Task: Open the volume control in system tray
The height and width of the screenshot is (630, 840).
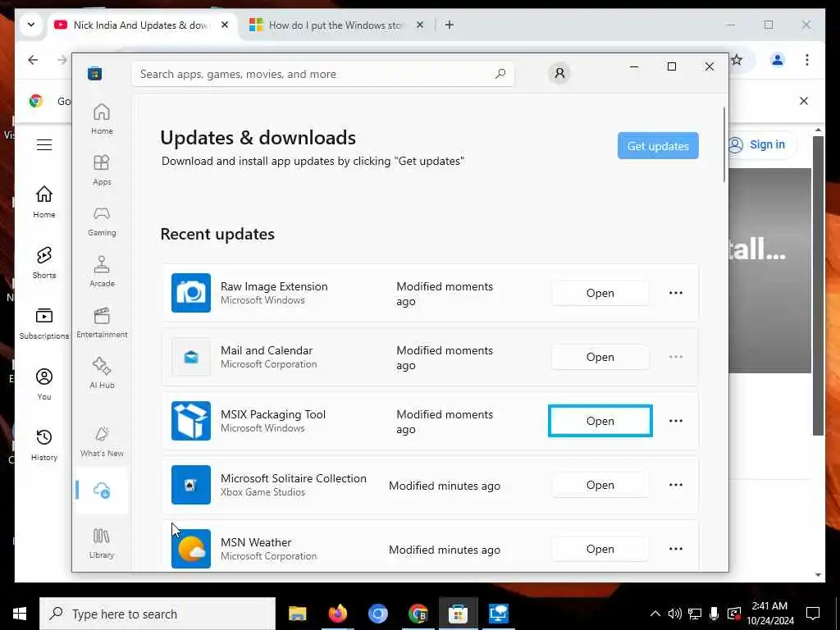Action: point(674,614)
